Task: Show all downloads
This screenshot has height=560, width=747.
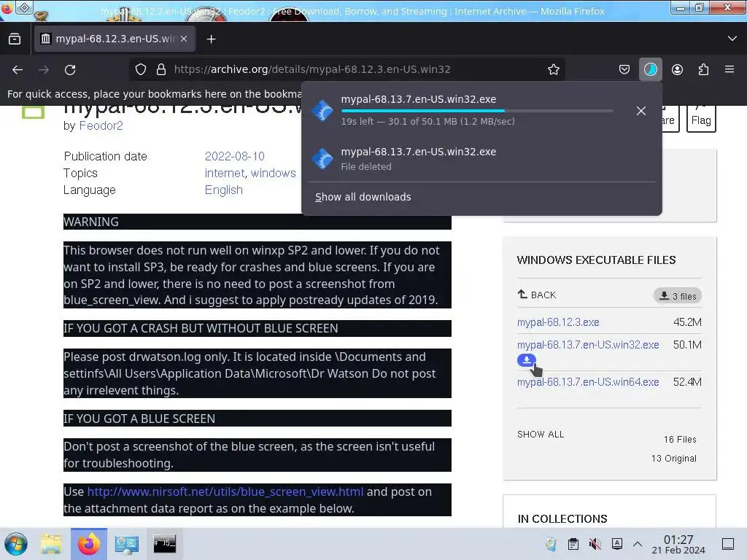Action: (363, 197)
